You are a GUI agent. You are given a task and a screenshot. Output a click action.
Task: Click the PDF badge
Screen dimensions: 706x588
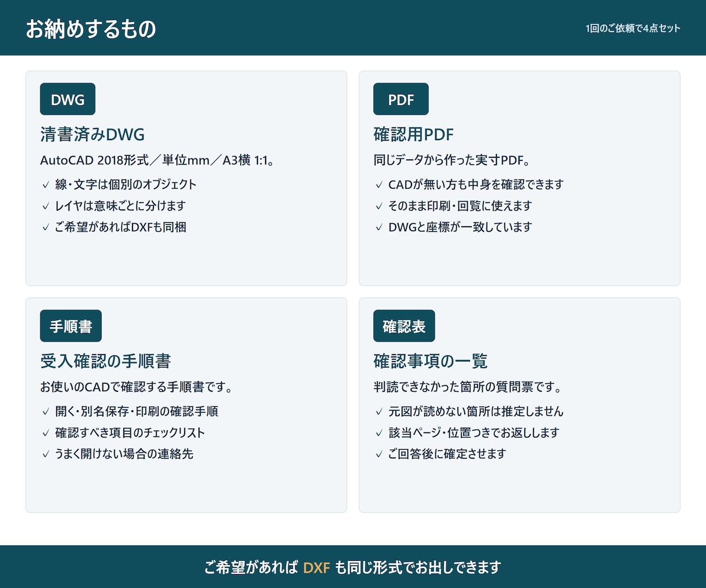pos(401,99)
